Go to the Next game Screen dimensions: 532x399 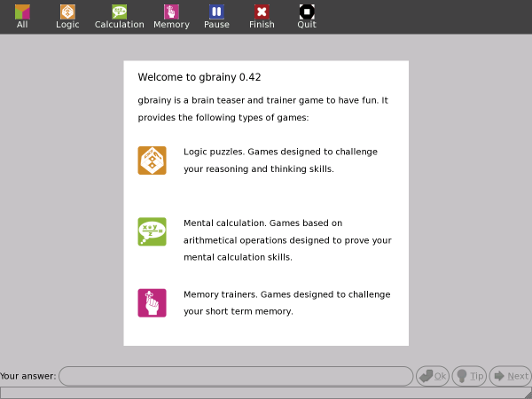510,376
